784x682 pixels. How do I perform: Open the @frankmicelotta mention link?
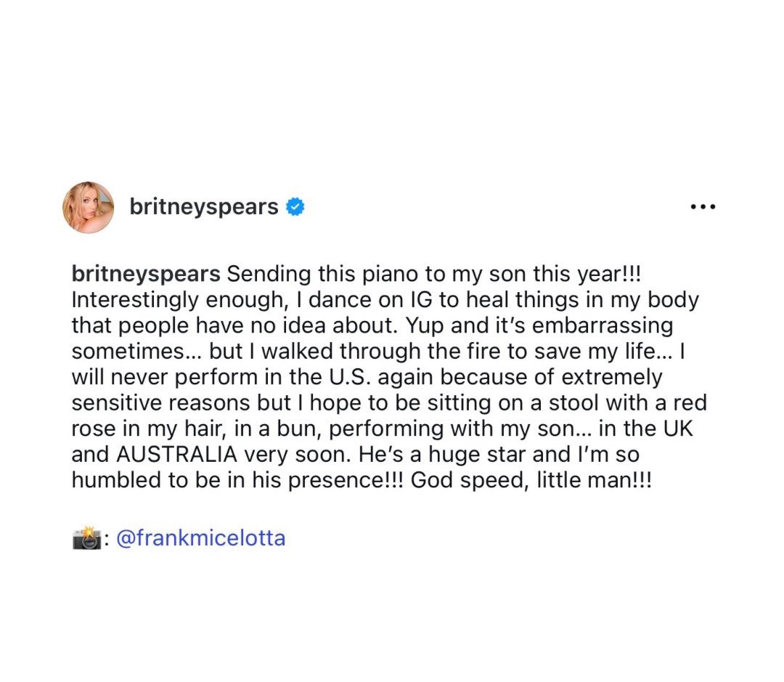point(200,539)
